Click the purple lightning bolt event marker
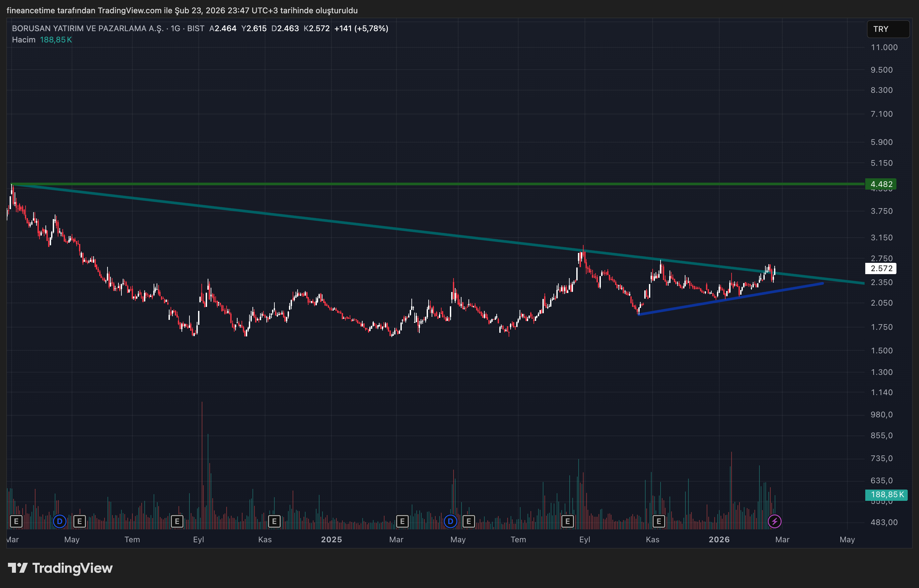The height and width of the screenshot is (588, 919). pyautogui.click(x=774, y=521)
